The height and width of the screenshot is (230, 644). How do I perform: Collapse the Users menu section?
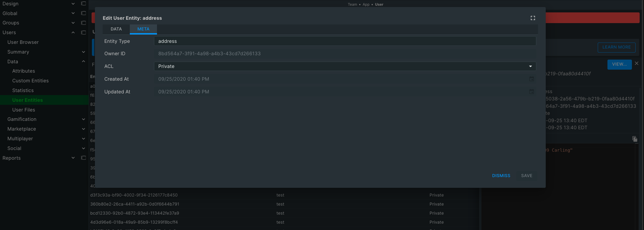click(73, 32)
